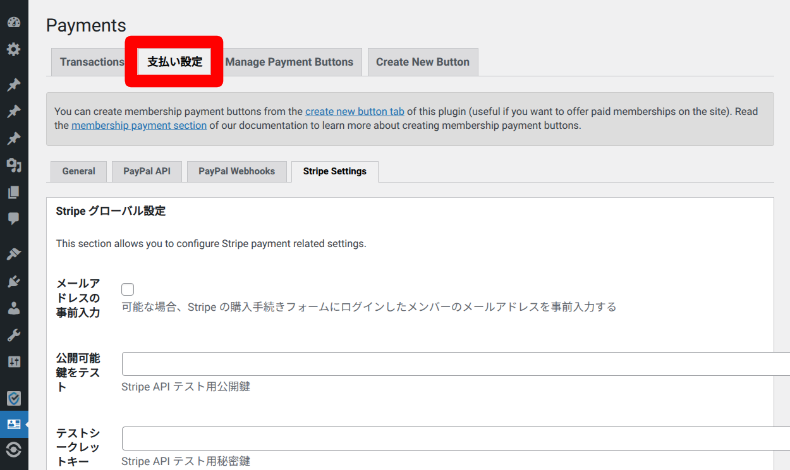
Task: Click the lowest of three pushpin icons
Action: [14, 138]
